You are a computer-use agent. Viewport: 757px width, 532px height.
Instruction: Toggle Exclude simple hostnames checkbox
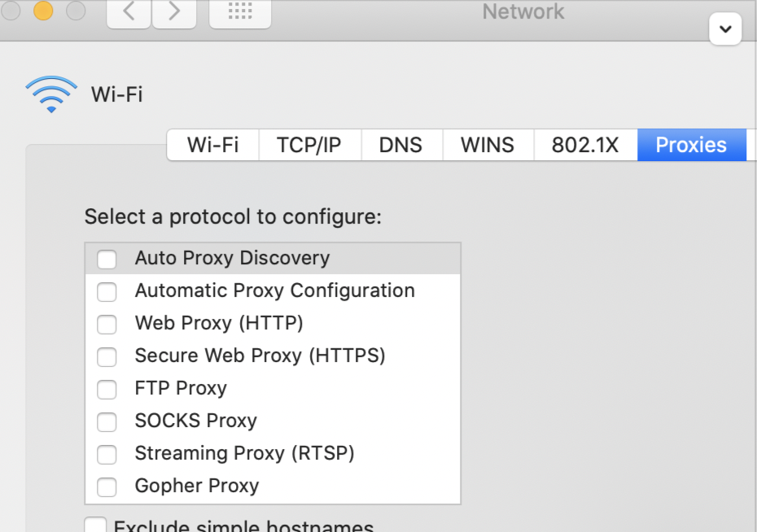click(x=96, y=525)
